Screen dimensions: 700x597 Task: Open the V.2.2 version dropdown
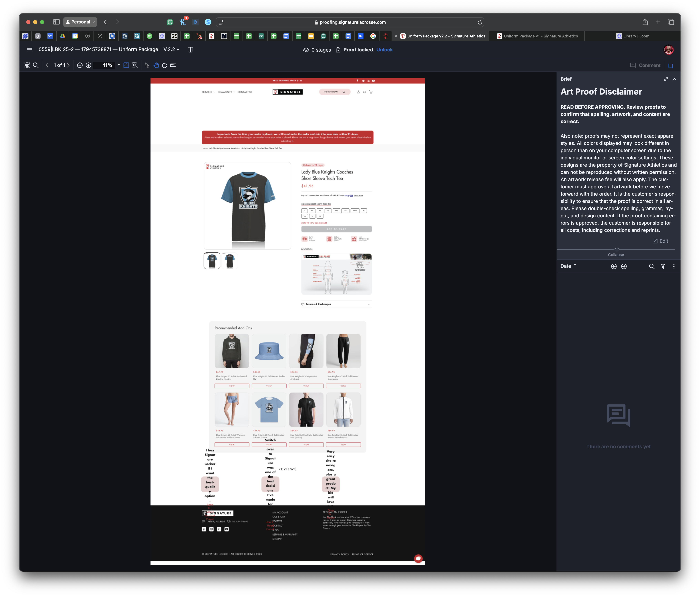(x=172, y=50)
